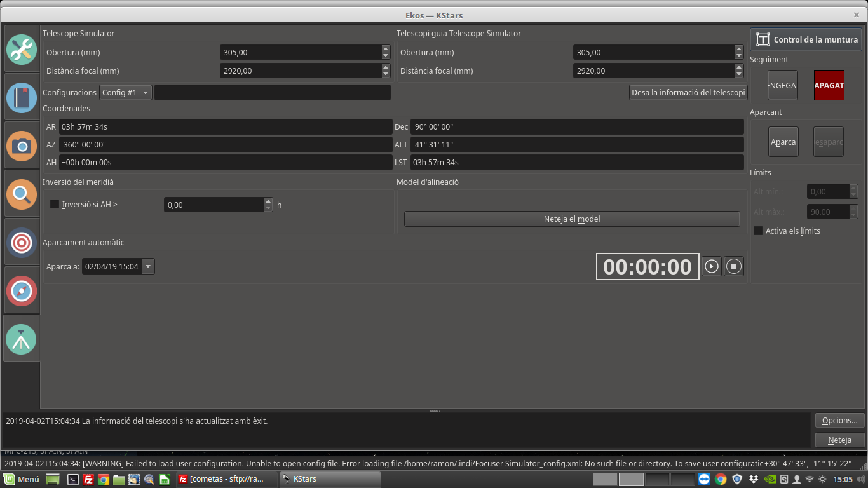Open the log Opcions... button
Screen dimensions: 868x488
point(840,421)
